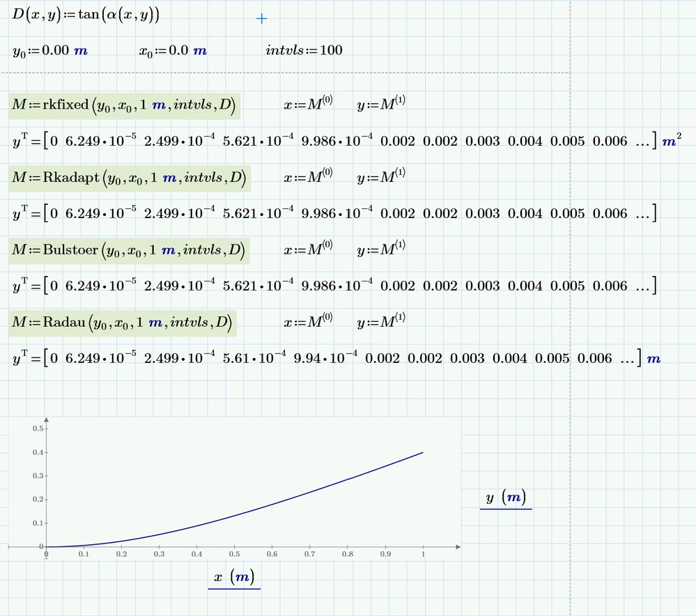Click y:=M⟨1⟩ beside the rkfixed line

[381, 104]
